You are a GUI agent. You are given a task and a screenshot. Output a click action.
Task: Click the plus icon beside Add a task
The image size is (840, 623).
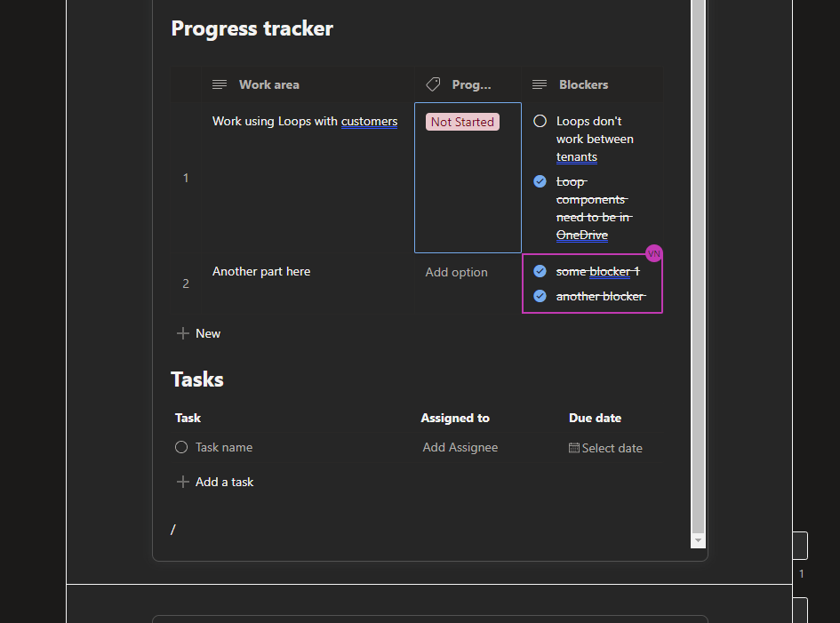[182, 482]
